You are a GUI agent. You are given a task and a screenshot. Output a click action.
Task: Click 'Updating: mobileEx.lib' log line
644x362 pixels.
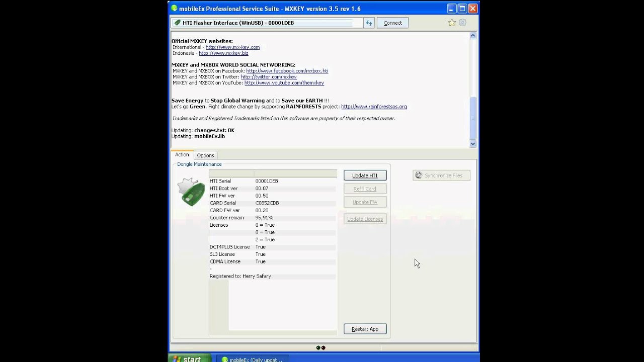(x=198, y=136)
